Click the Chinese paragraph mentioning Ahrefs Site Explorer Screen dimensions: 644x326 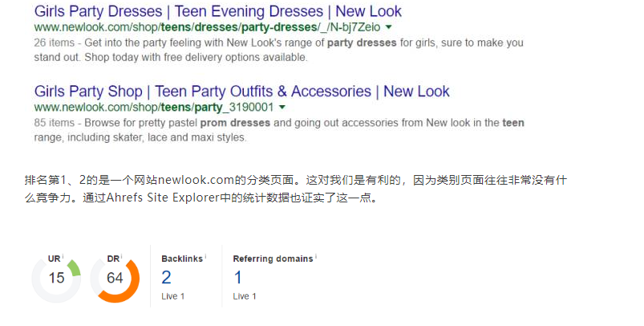(296, 189)
